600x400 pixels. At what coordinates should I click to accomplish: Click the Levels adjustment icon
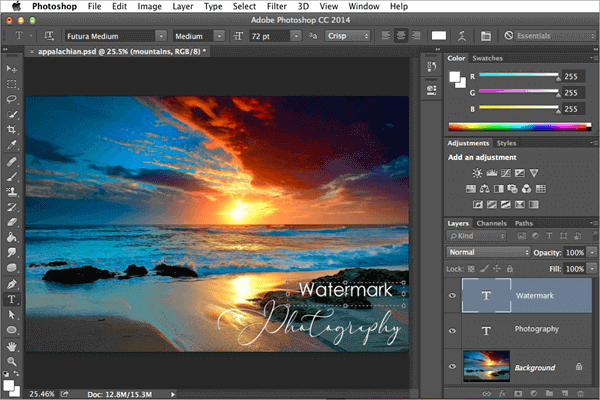click(x=491, y=173)
